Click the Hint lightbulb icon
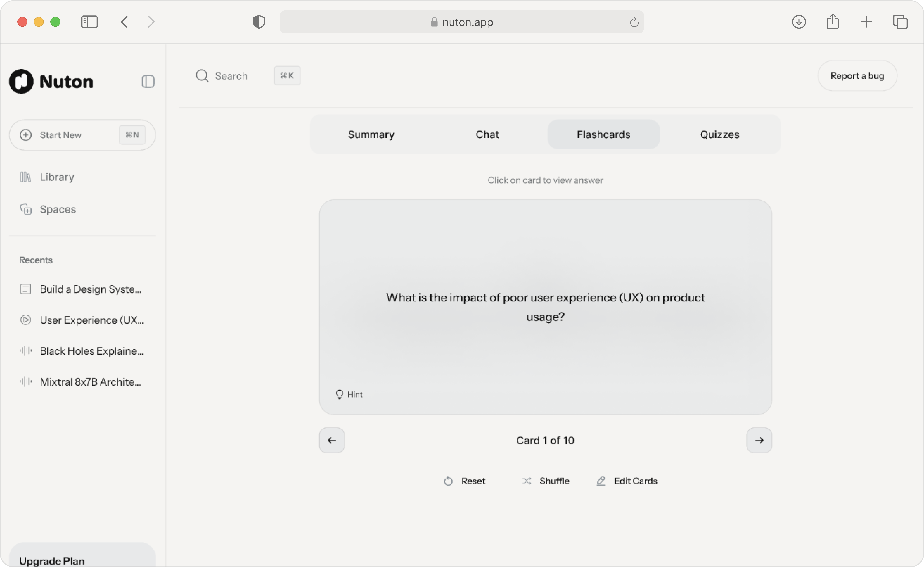This screenshot has height=567, width=924. pyautogui.click(x=339, y=394)
